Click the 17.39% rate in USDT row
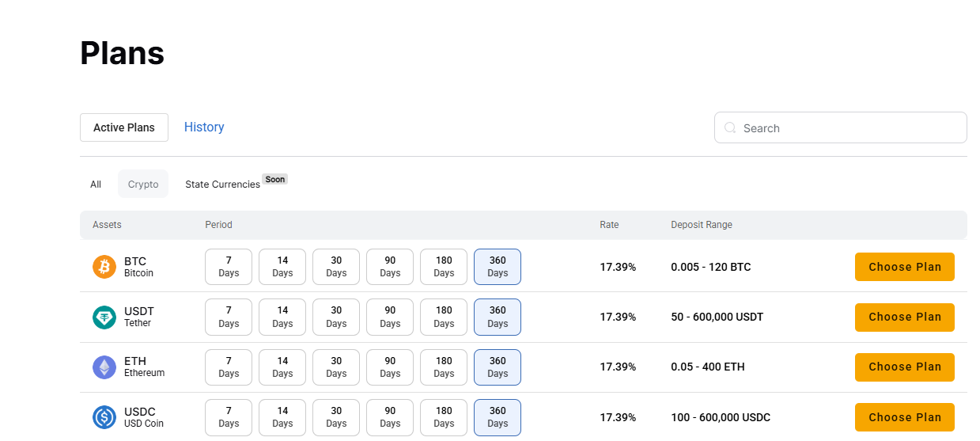The width and height of the screenshot is (980, 441). 618,317
